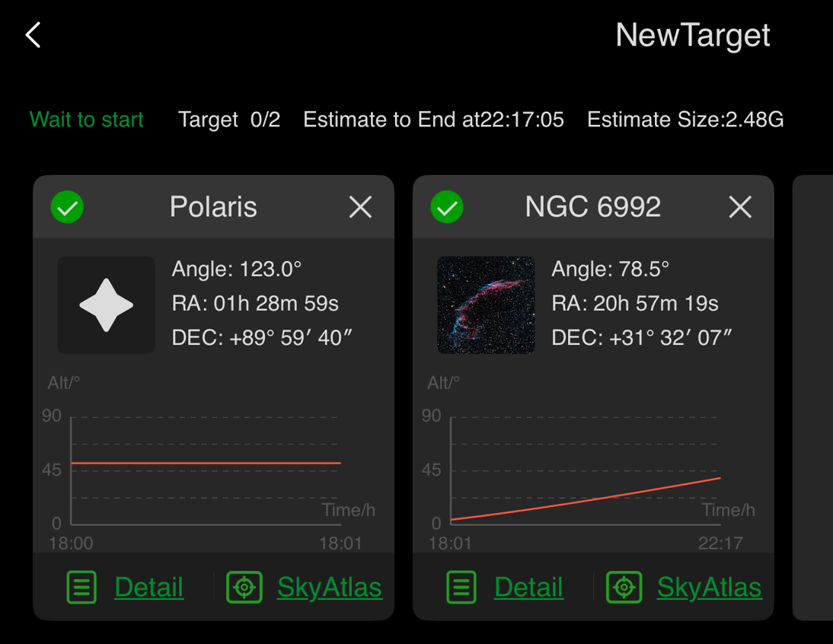The image size is (833, 644).
Task: Toggle the green checkmark on NGC 6992
Action: click(x=447, y=207)
